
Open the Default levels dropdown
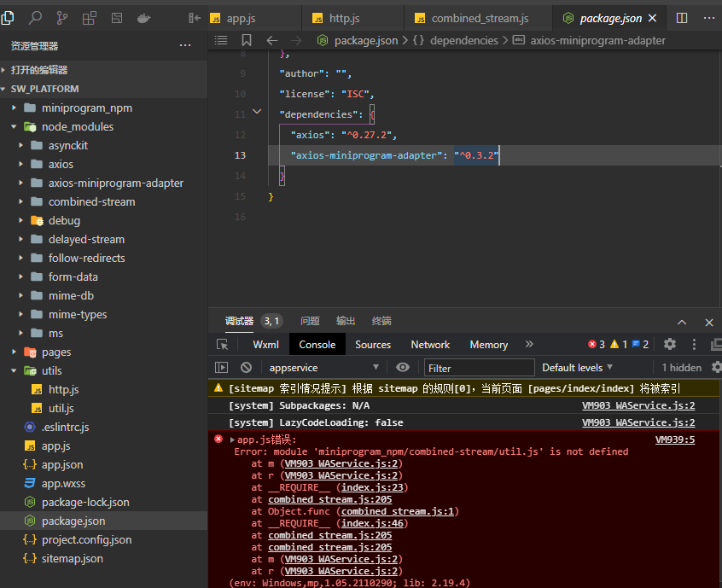click(578, 368)
